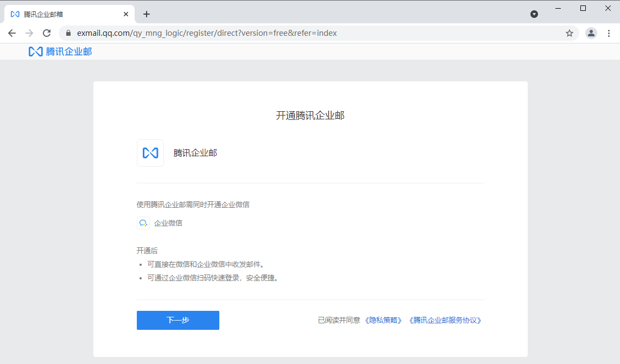Screen dimensions: 620x364
Task: Open a new tab with plus button
Action: click(147, 14)
